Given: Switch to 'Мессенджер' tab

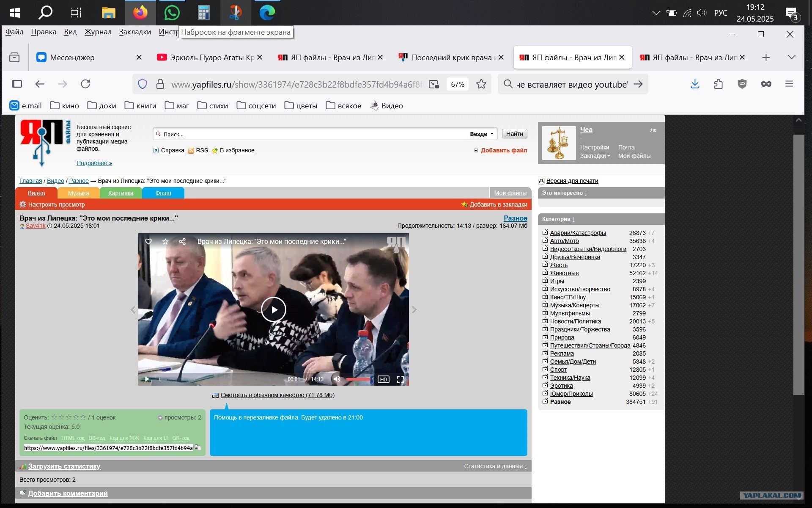Looking at the screenshot, I should click(x=72, y=58).
